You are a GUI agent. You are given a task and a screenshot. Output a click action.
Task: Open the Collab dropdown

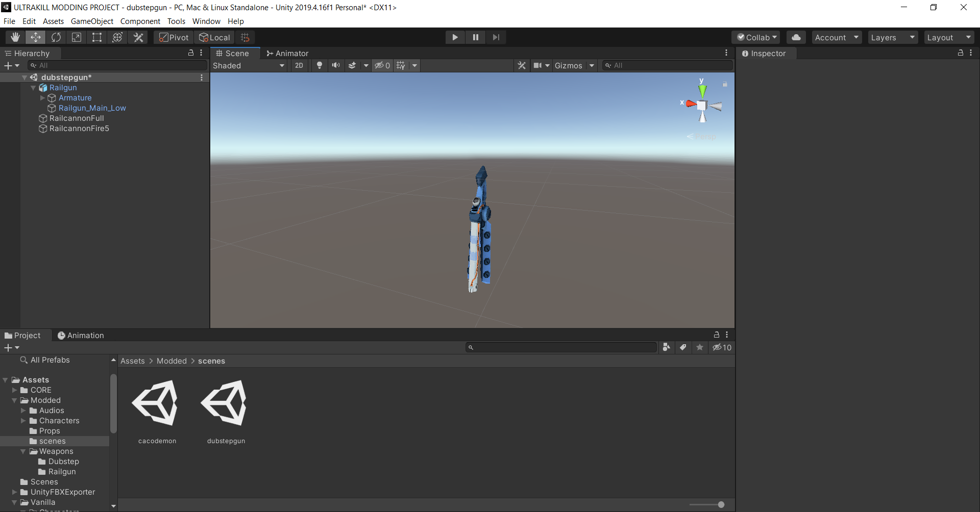757,37
